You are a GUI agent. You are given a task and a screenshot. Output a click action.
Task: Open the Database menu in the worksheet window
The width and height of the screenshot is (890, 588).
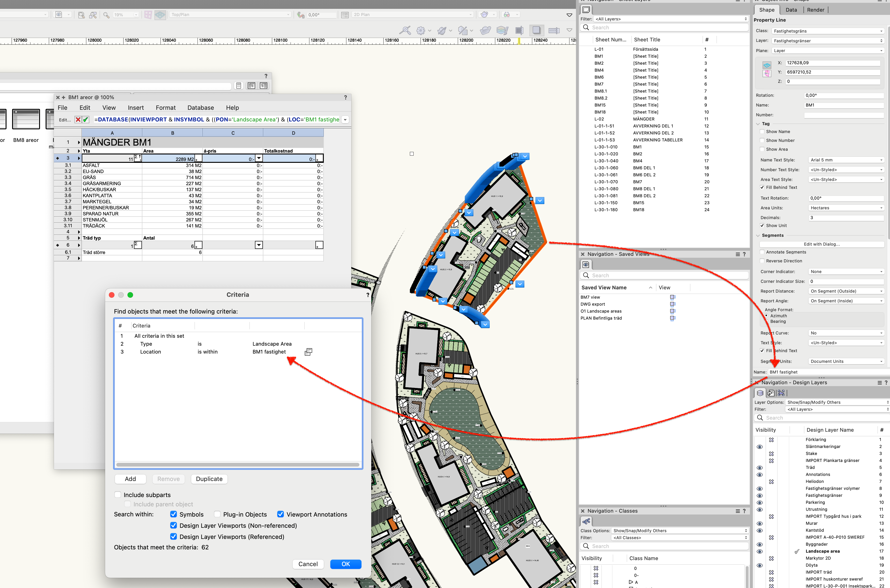200,108
